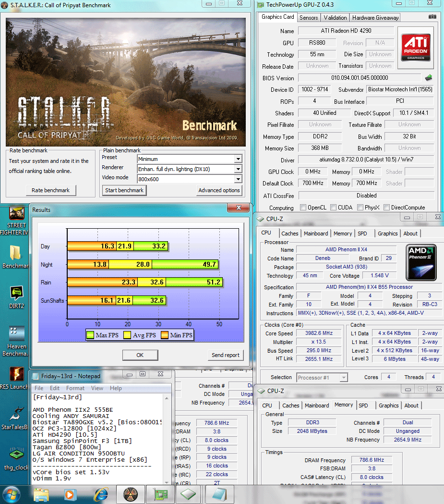The height and width of the screenshot is (504, 444).
Task: Close the Results dialog
Action: 238,208
